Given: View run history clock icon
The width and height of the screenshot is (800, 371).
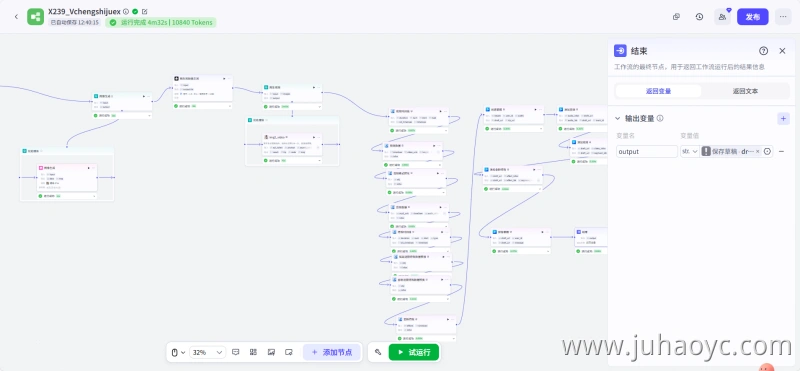Looking at the screenshot, I should (699, 17).
